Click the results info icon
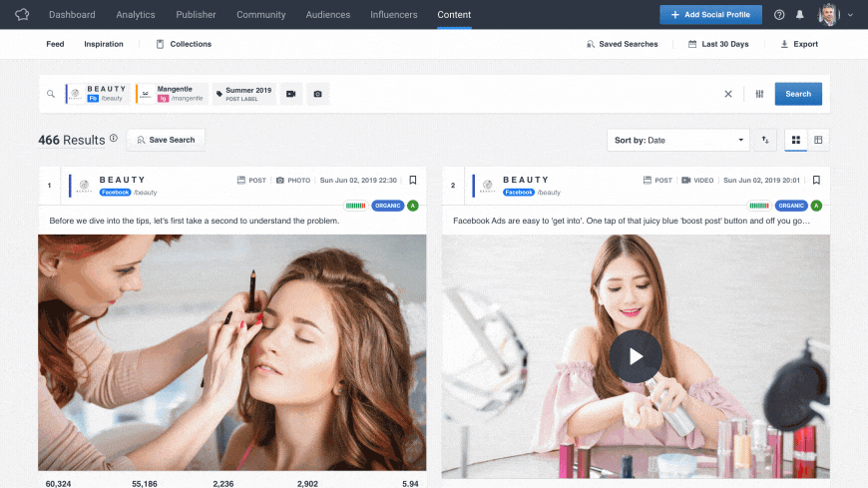 (114, 138)
